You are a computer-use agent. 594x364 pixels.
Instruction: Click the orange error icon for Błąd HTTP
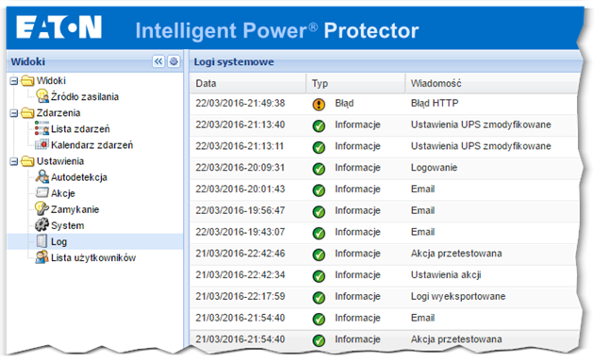pyautogui.click(x=319, y=104)
